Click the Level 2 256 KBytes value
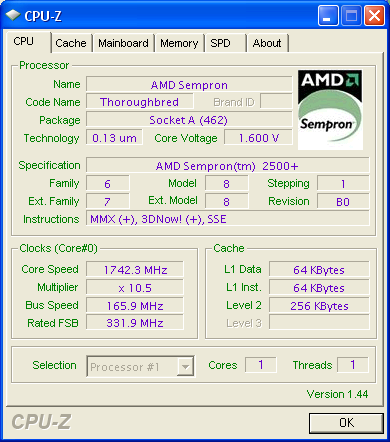The width and height of the screenshot is (390, 442). point(319,305)
